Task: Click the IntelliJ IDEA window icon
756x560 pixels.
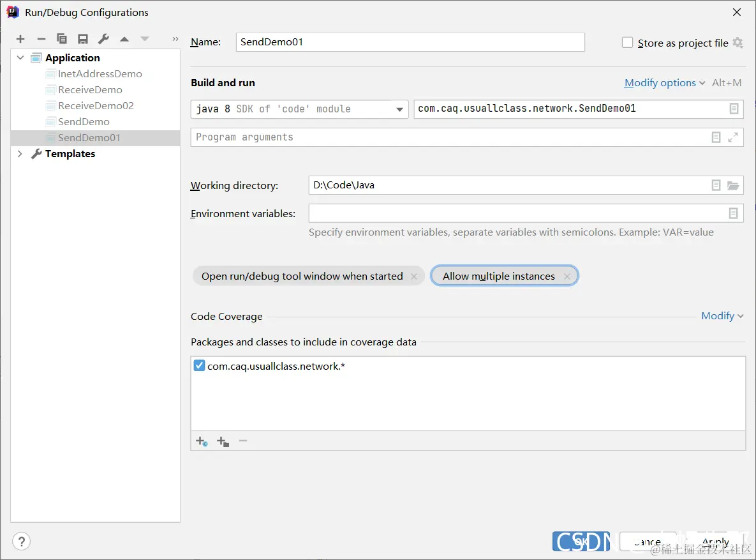Action: tap(13, 12)
